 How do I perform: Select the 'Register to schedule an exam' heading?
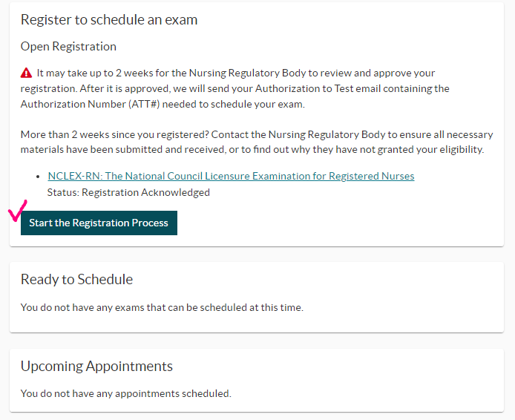point(109,20)
